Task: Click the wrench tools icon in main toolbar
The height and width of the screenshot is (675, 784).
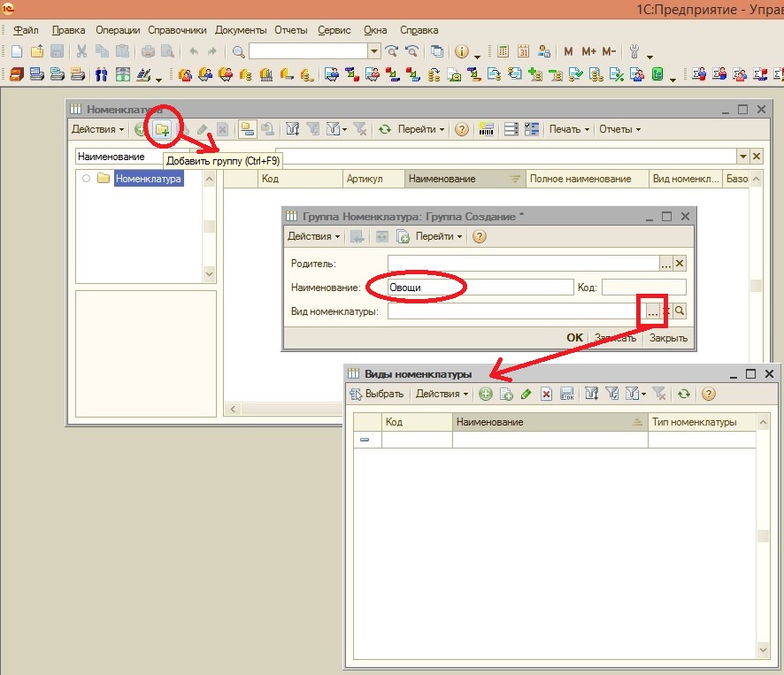Action: click(x=634, y=51)
